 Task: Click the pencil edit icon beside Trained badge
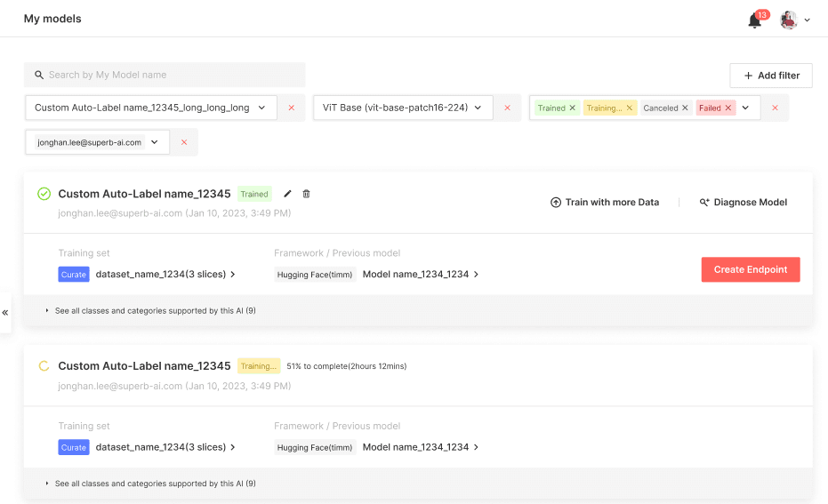tap(287, 194)
